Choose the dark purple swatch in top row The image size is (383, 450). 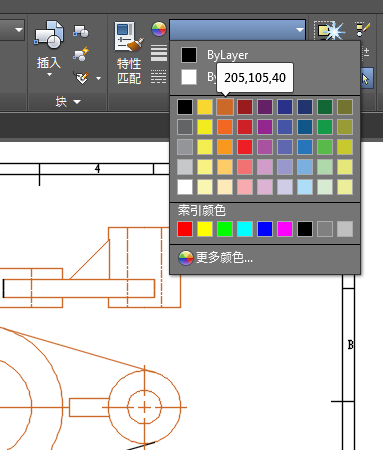pos(265,107)
